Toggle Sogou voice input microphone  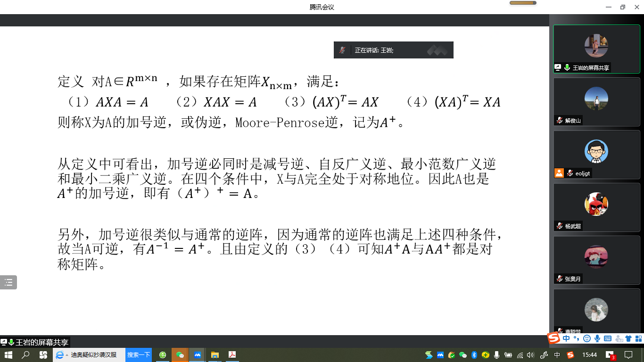tap(597, 338)
